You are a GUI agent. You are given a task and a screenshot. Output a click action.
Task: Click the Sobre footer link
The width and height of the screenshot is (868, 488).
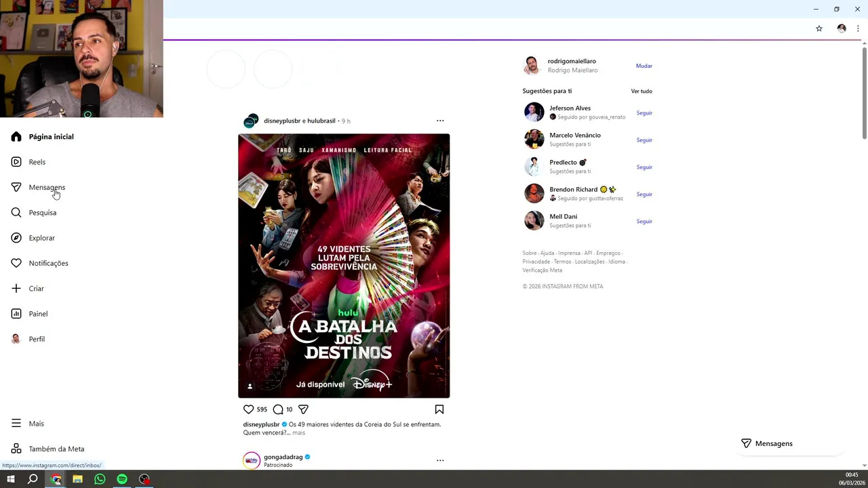530,253
